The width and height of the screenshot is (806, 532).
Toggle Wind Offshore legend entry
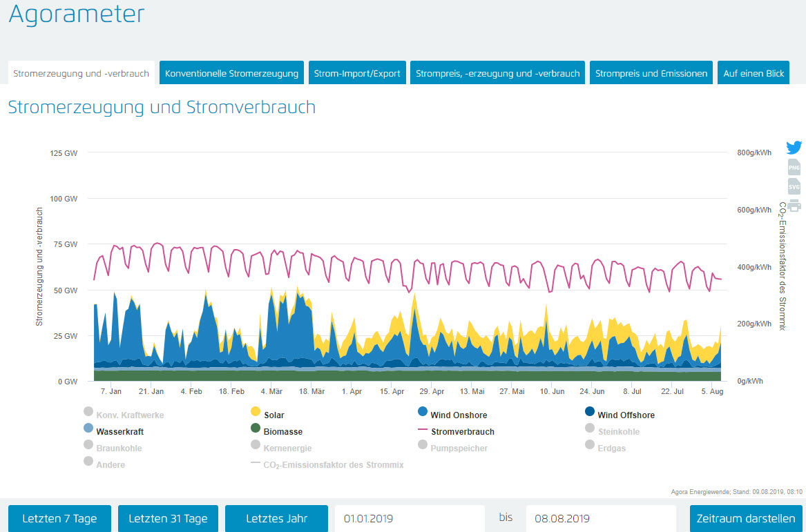coord(625,415)
